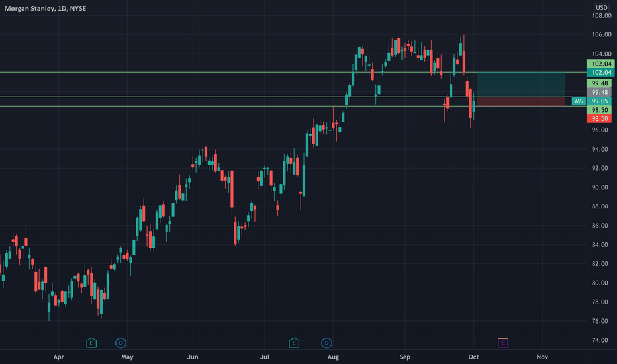The width and height of the screenshot is (617, 364).
Task: Open the purple upcoming earnings marker in October
Action: click(x=503, y=343)
